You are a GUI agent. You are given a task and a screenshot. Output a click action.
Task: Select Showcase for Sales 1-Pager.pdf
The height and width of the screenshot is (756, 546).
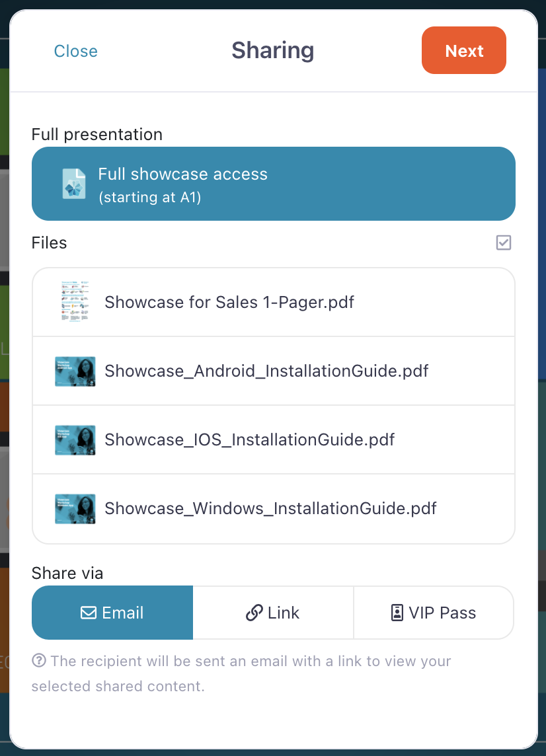[229, 303]
